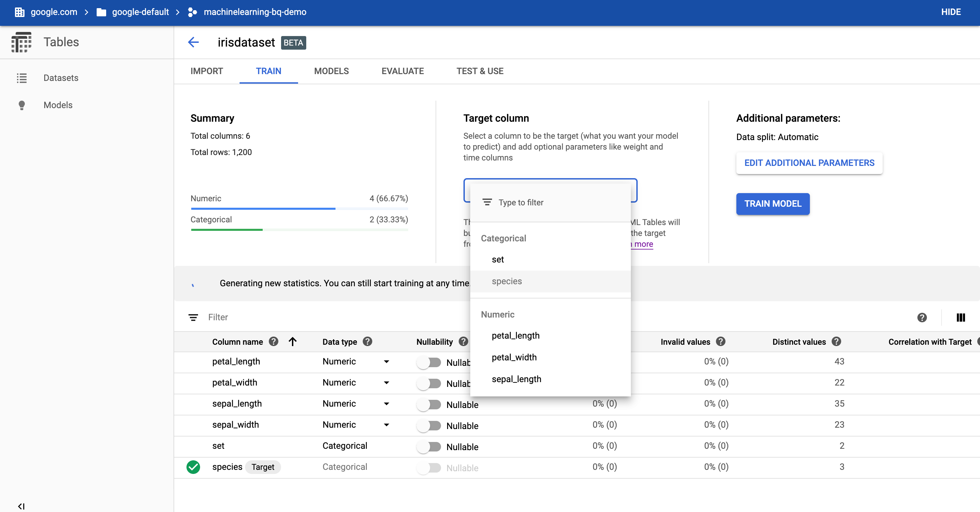
Task: Open the Datasets section in sidebar
Action: click(61, 78)
